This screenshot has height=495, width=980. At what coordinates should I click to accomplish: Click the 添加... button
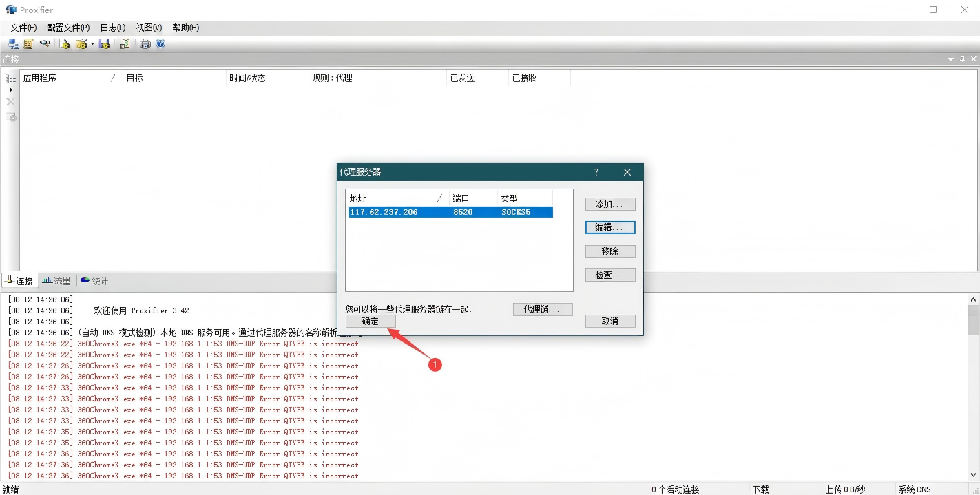pos(610,204)
